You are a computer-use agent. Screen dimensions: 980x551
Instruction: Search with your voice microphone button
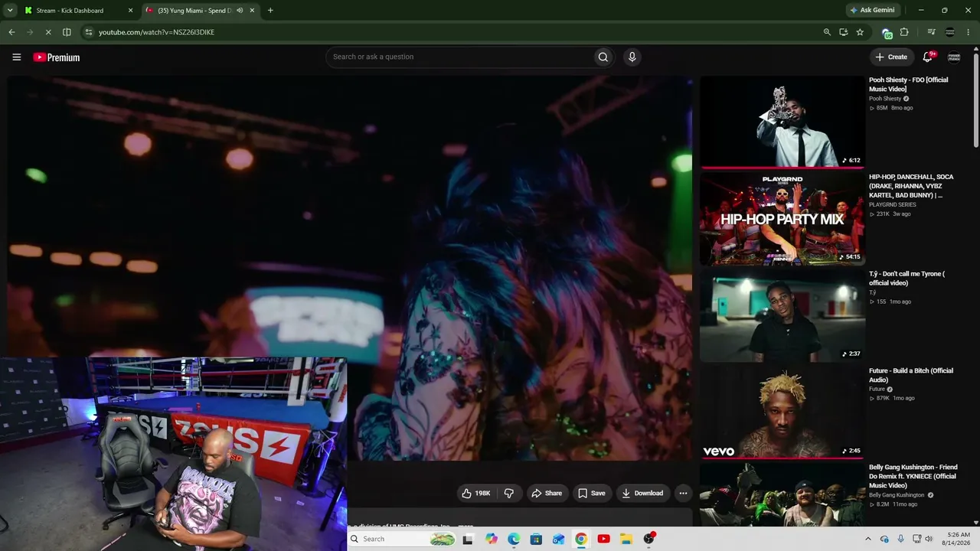pyautogui.click(x=632, y=57)
